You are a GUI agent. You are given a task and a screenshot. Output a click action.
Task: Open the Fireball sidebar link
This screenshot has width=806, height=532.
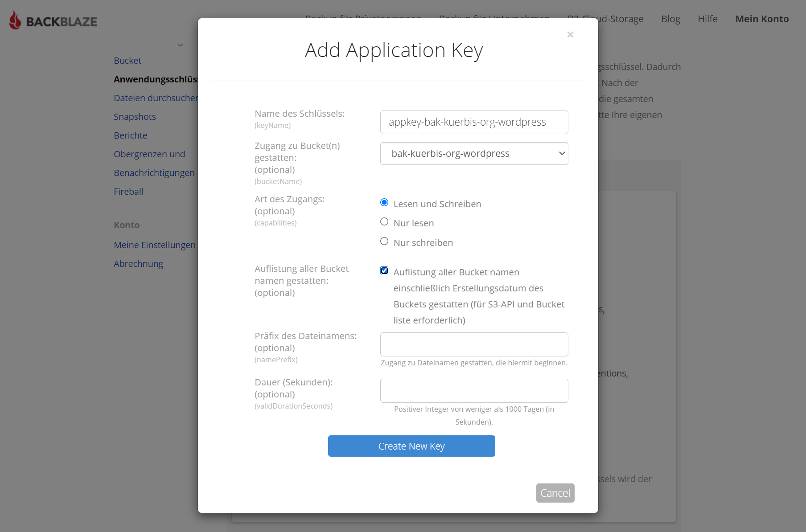pyautogui.click(x=128, y=192)
